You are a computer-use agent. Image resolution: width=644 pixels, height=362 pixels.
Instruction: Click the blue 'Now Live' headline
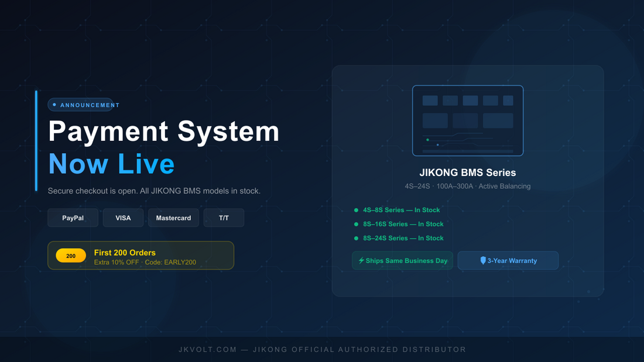(111, 164)
